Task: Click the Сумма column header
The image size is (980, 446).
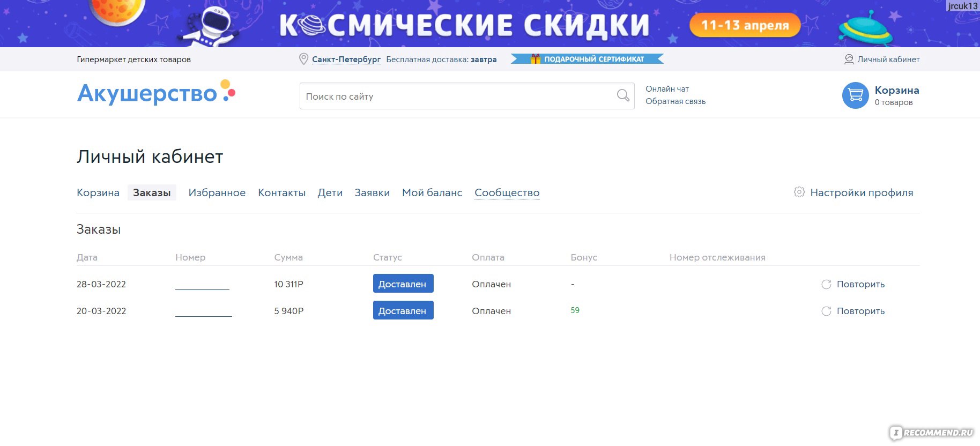Action: click(288, 257)
